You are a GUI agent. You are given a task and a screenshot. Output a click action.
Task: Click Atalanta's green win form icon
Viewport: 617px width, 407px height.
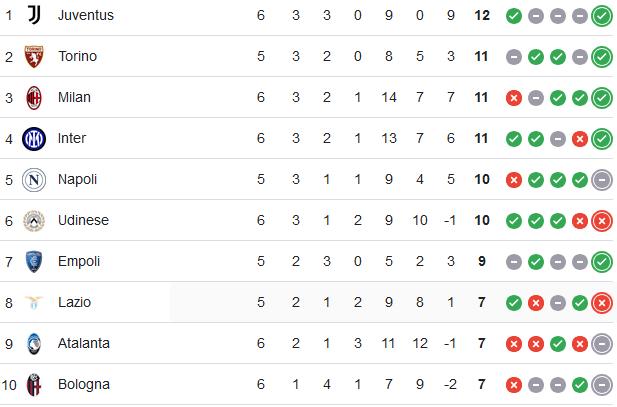(558, 344)
